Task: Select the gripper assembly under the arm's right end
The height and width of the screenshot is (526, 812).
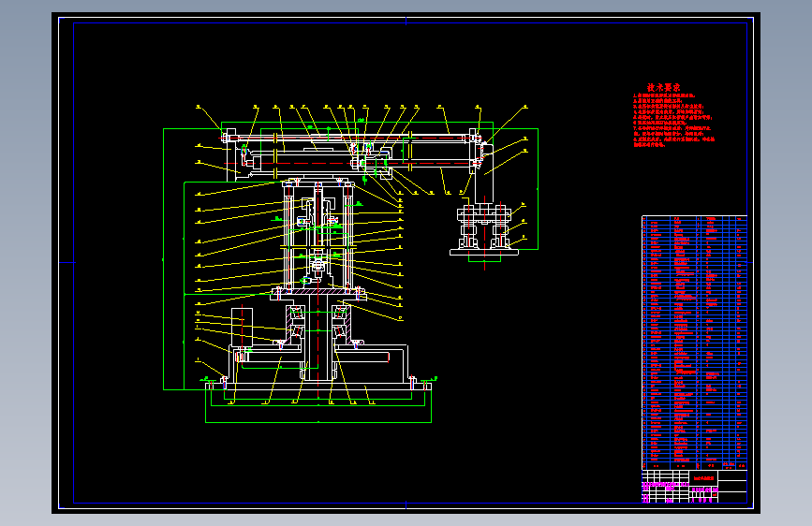Action: tap(483, 230)
